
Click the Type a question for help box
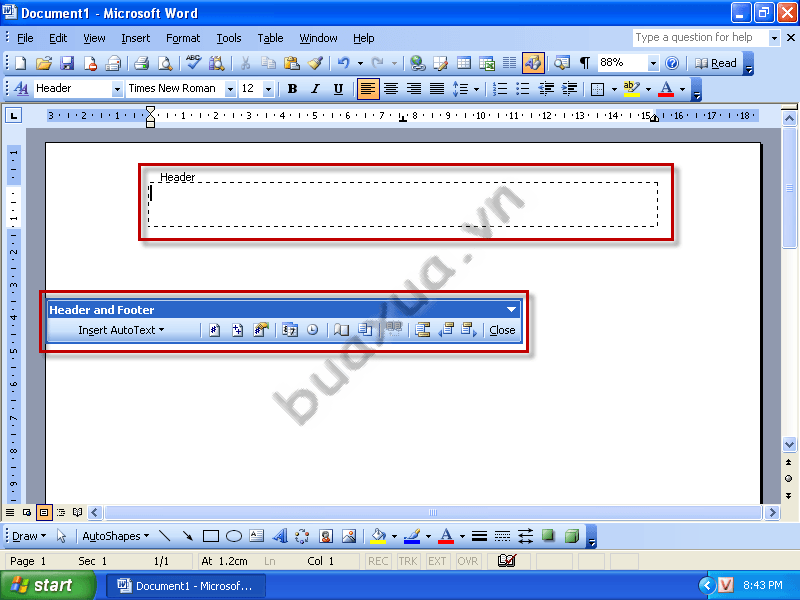click(699, 38)
